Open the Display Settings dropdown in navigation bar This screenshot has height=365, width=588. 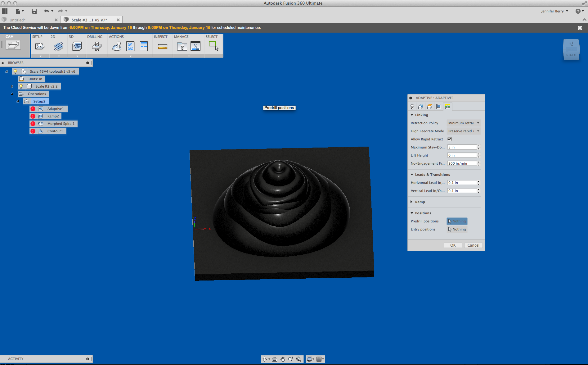(310, 359)
